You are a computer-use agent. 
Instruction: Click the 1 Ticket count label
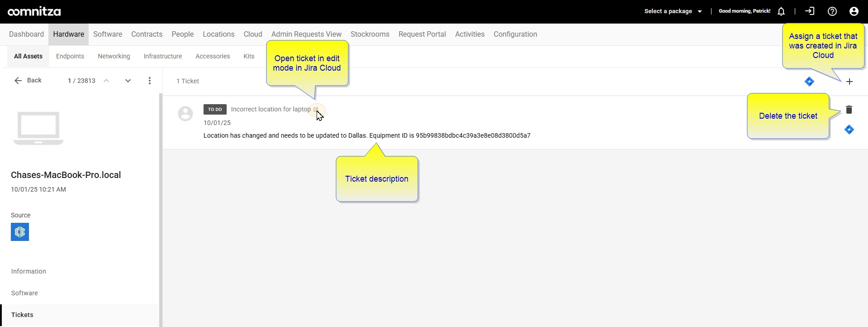pos(188,81)
